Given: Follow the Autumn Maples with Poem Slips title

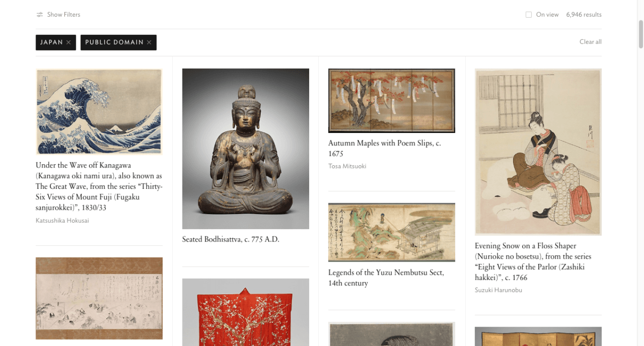Looking at the screenshot, I should pos(385,149).
